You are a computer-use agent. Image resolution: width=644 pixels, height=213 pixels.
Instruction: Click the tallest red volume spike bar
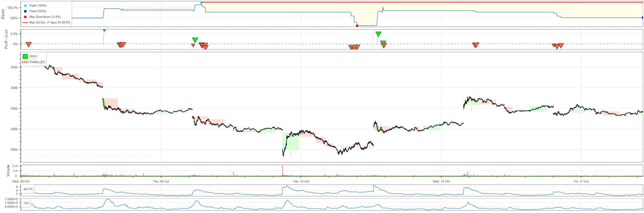click(283, 170)
